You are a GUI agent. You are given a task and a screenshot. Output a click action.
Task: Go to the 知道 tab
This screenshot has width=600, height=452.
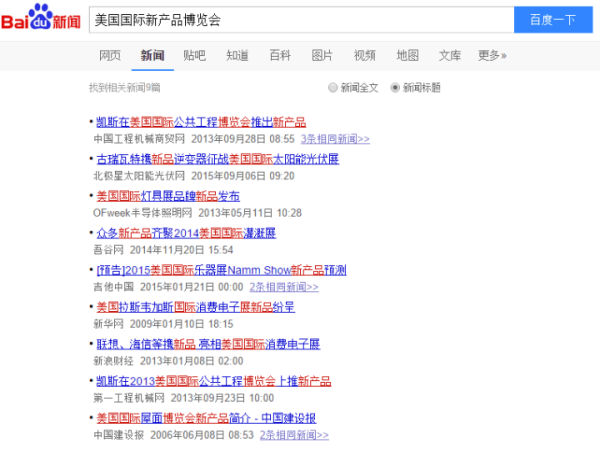(x=237, y=55)
